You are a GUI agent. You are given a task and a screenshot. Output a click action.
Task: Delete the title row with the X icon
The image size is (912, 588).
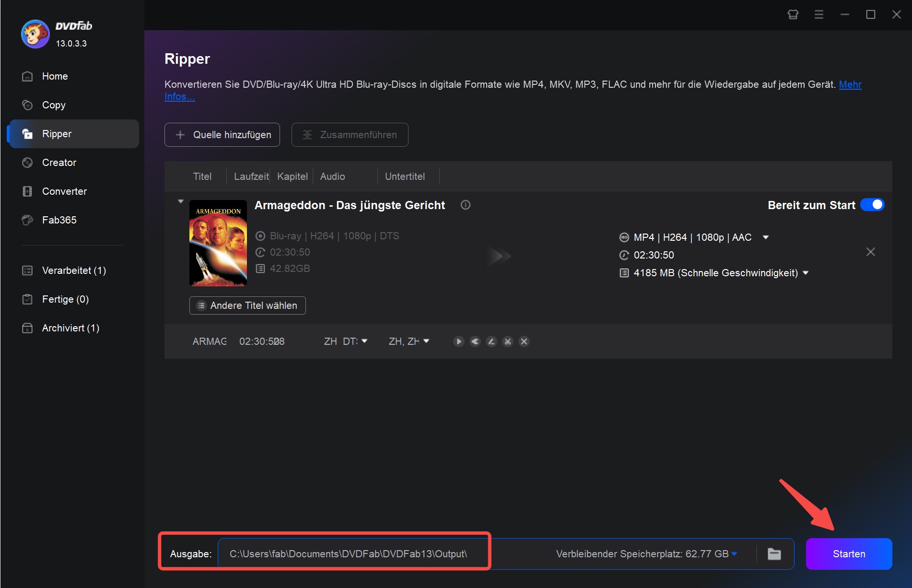coord(524,341)
